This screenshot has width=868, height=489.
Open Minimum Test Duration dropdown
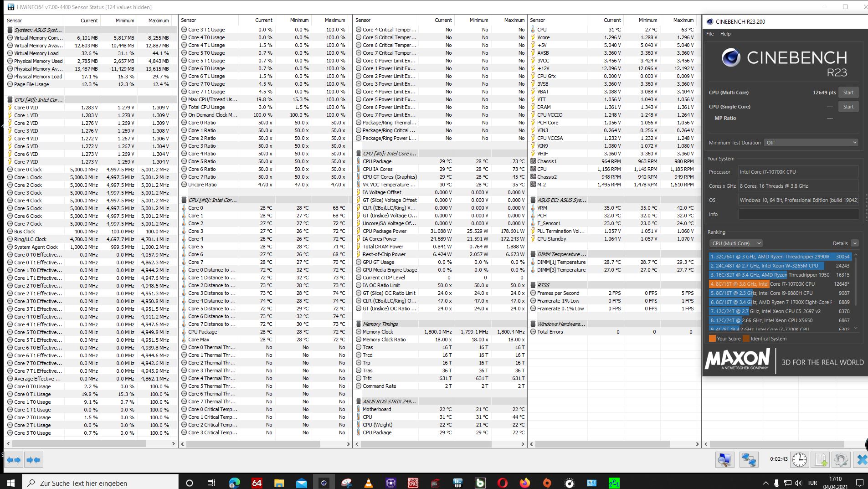[x=811, y=143]
